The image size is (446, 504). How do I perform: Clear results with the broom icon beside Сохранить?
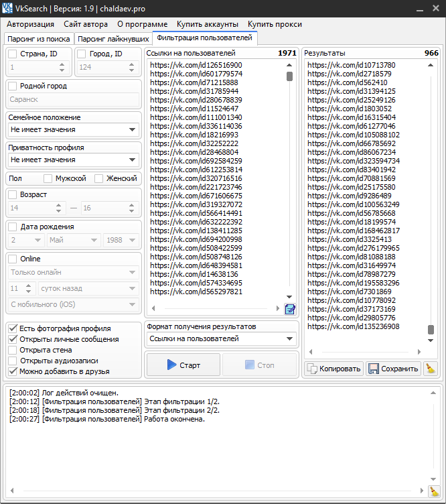click(x=431, y=368)
